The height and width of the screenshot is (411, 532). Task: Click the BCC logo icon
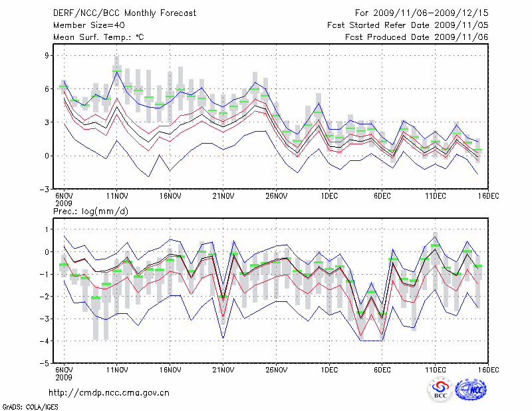click(x=440, y=389)
